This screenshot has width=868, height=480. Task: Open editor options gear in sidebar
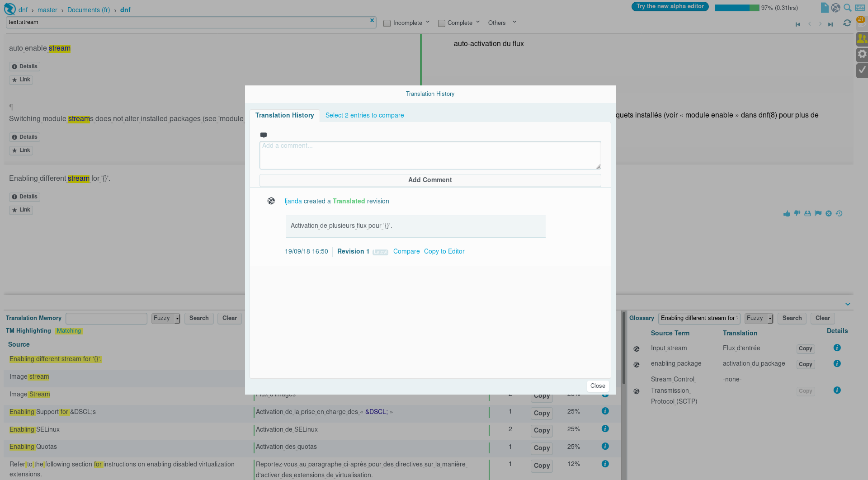pos(862,54)
